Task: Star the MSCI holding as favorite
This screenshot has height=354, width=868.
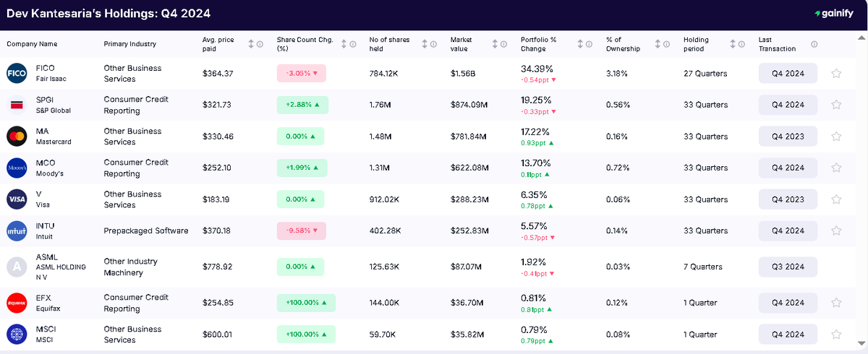Action: point(836,334)
